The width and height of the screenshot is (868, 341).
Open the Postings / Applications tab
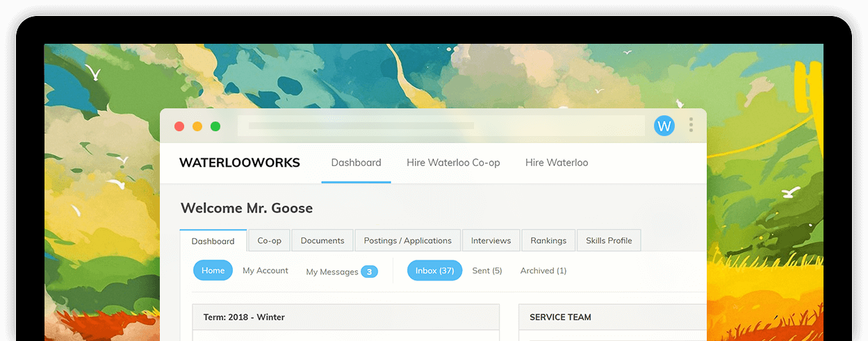click(x=407, y=240)
